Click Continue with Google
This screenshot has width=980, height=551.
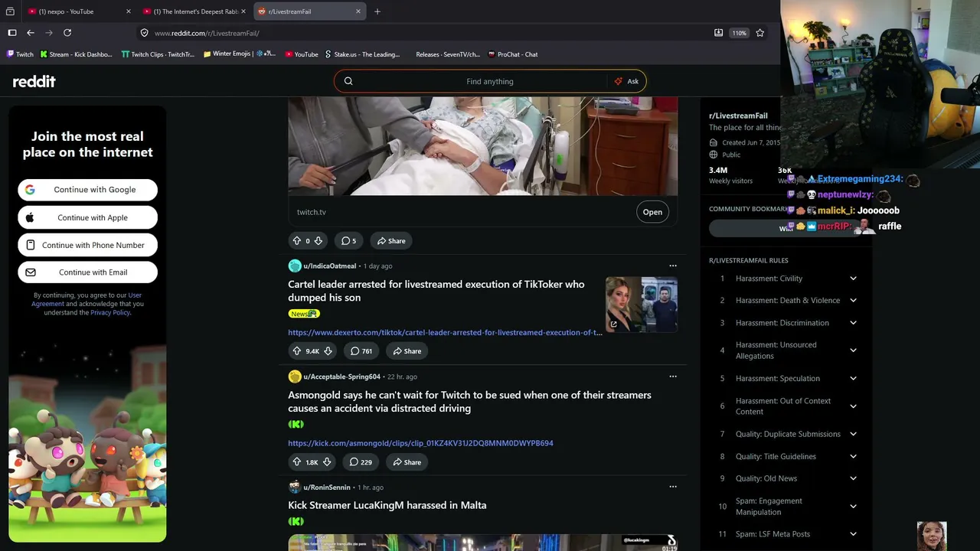87,190
